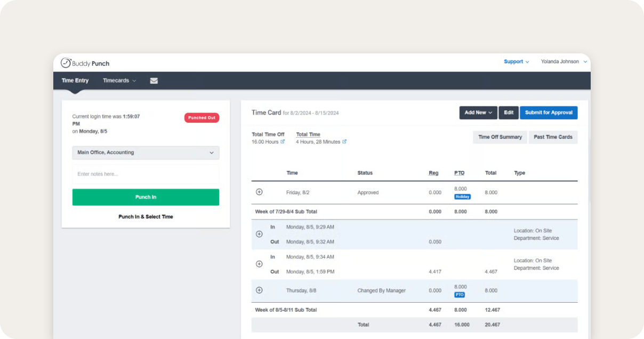Open the Timecards menu
Image resolution: width=644 pixels, height=339 pixels.
click(119, 81)
